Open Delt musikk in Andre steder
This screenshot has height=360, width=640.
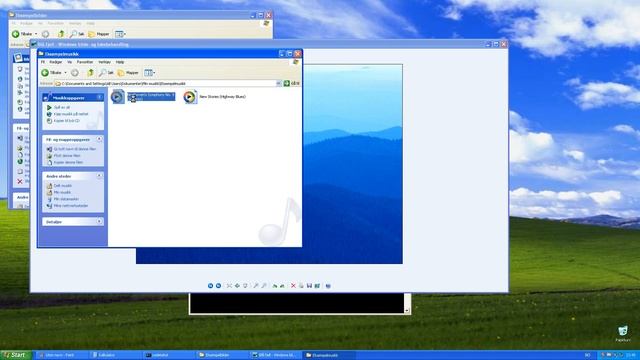62,186
